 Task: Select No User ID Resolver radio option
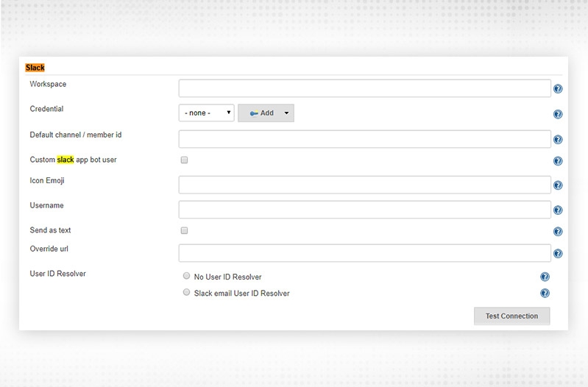coord(186,277)
